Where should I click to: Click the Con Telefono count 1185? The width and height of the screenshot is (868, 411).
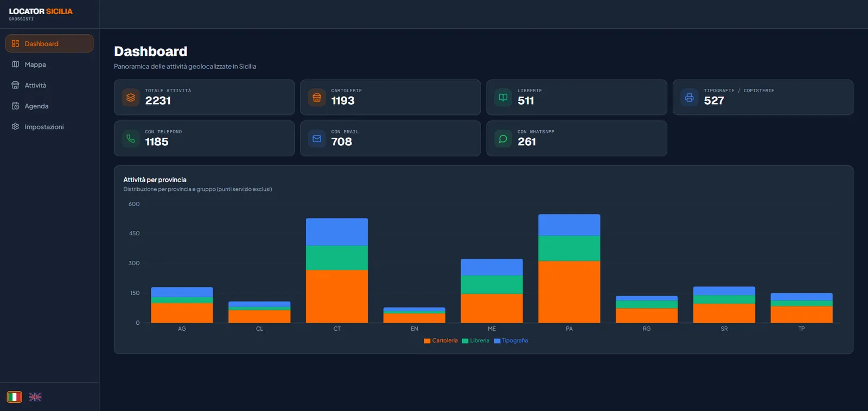157,142
